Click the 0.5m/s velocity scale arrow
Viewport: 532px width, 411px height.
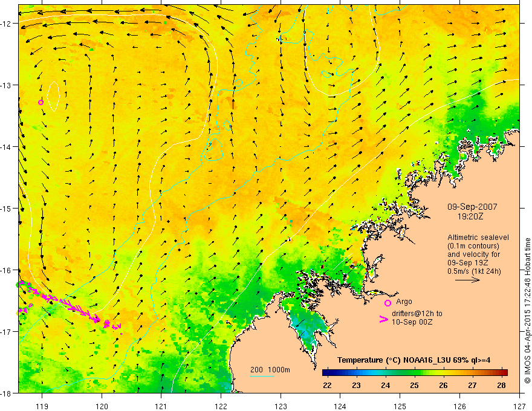pos(467,280)
